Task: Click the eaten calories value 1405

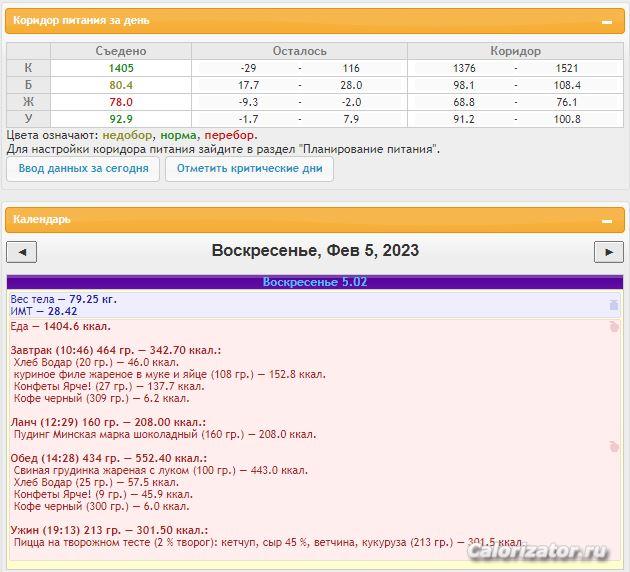Action: click(121, 68)
